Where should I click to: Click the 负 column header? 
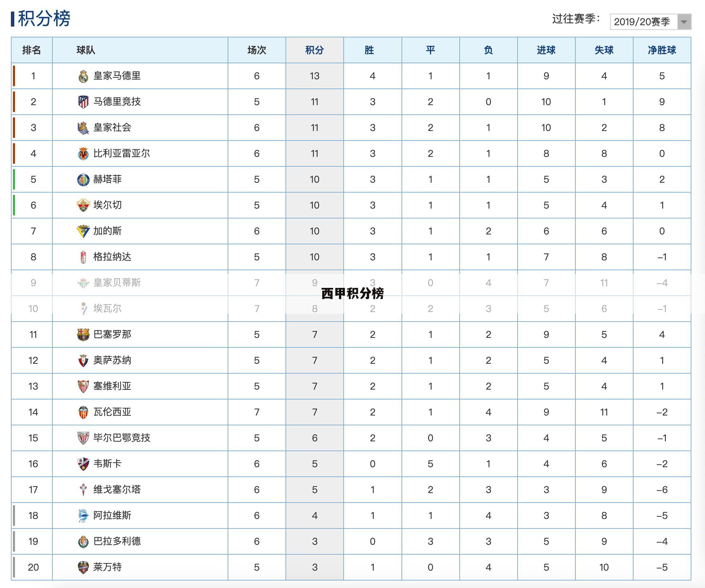pos(488,50)
